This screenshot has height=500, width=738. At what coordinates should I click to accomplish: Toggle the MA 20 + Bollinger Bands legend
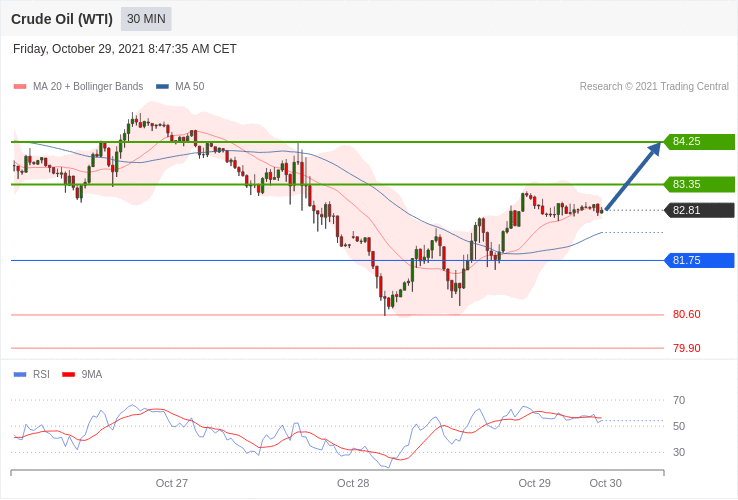(x=79, y=87)
